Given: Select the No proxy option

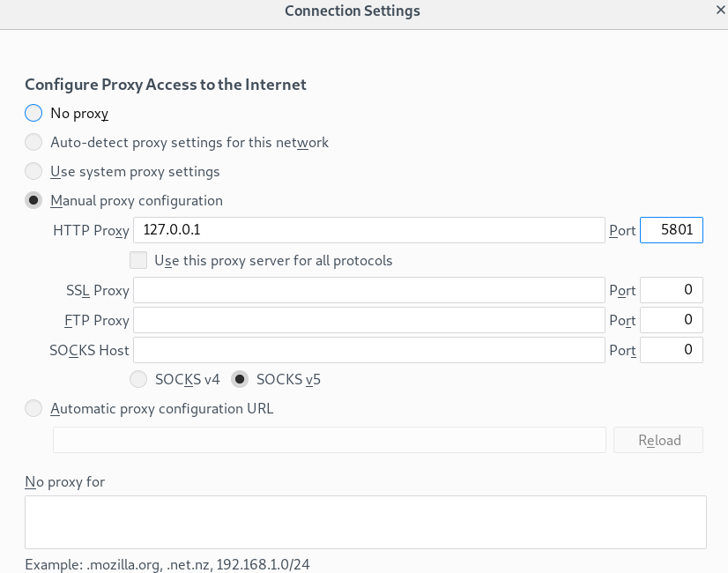Looking at the screenshot, I should click(x=33, y=113).
